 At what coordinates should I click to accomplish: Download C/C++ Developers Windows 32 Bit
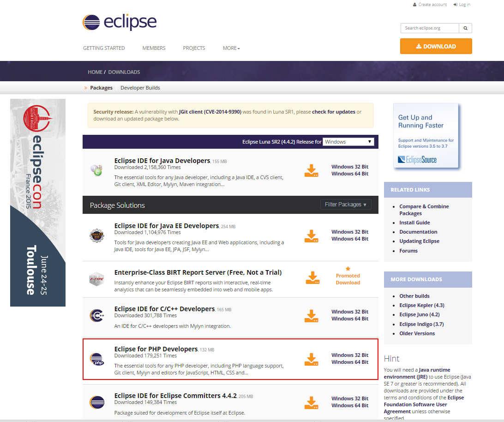(x=350, y=312)
